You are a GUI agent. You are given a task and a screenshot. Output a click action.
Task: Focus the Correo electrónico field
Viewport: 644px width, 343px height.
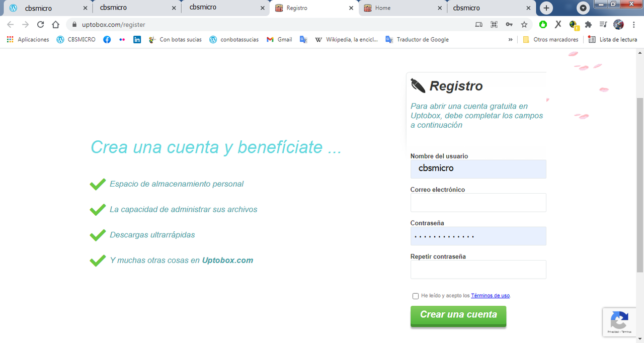coord(478,202)
